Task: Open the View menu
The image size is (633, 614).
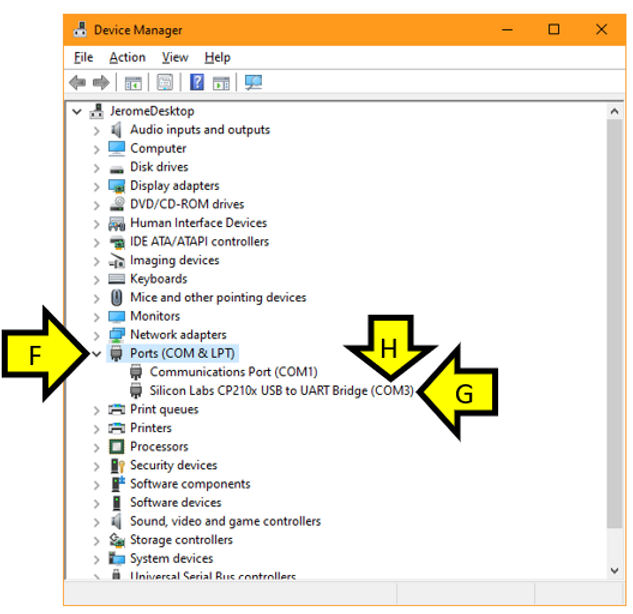Action: [x=175, y=57]
